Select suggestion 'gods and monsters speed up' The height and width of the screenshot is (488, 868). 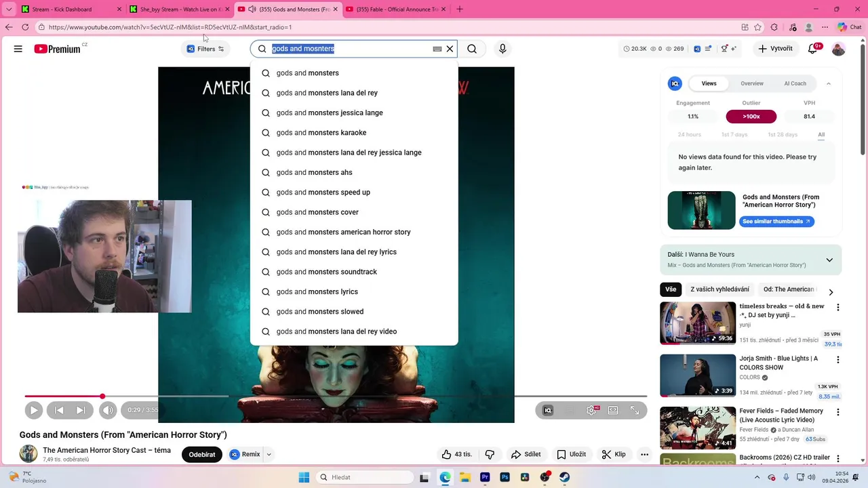tap(354, 192)
